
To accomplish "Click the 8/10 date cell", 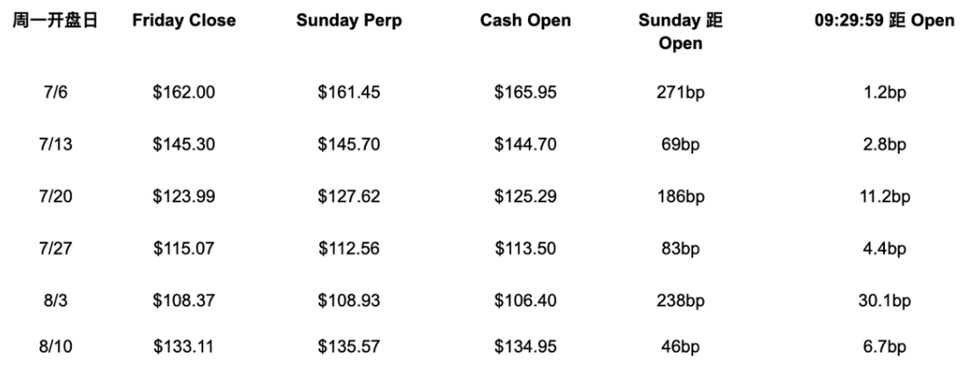I will (55, 347).
